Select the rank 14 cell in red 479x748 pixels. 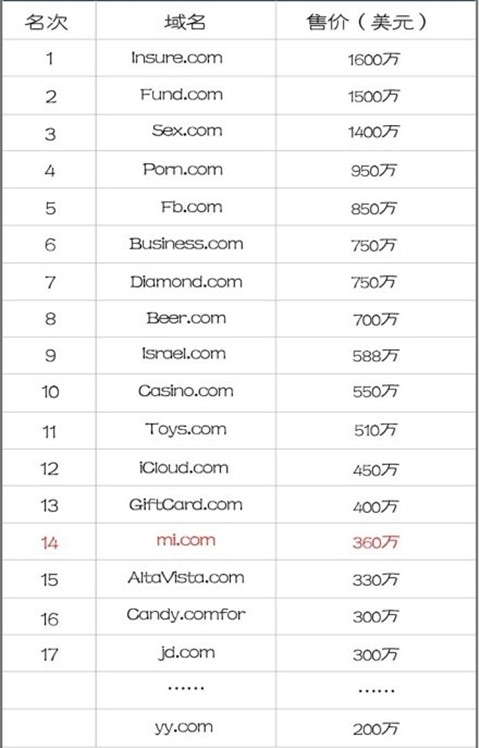pyautogui.click(x=50, y=543)
